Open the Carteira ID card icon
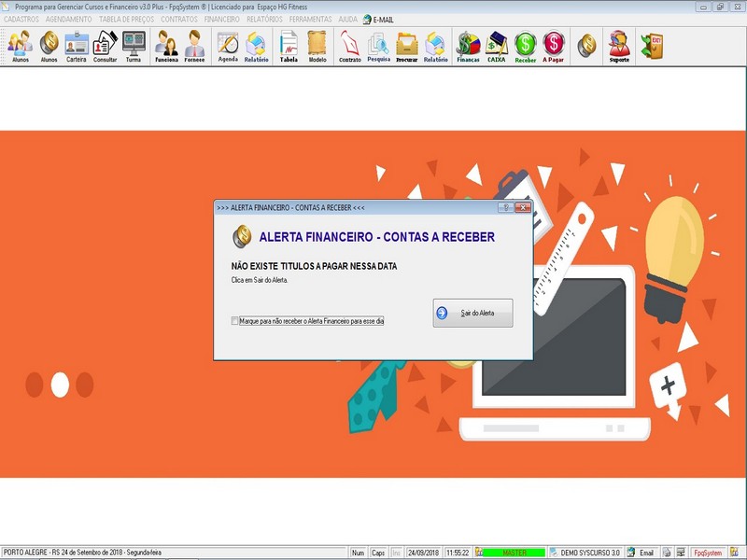747x560 pixels. coord(77,47)
